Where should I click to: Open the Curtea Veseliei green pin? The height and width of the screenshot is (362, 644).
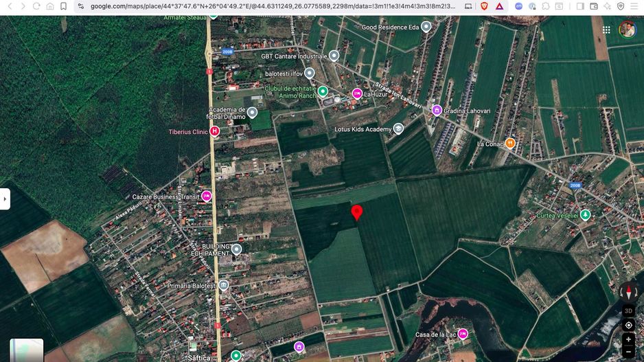click(x=585, y=214)
